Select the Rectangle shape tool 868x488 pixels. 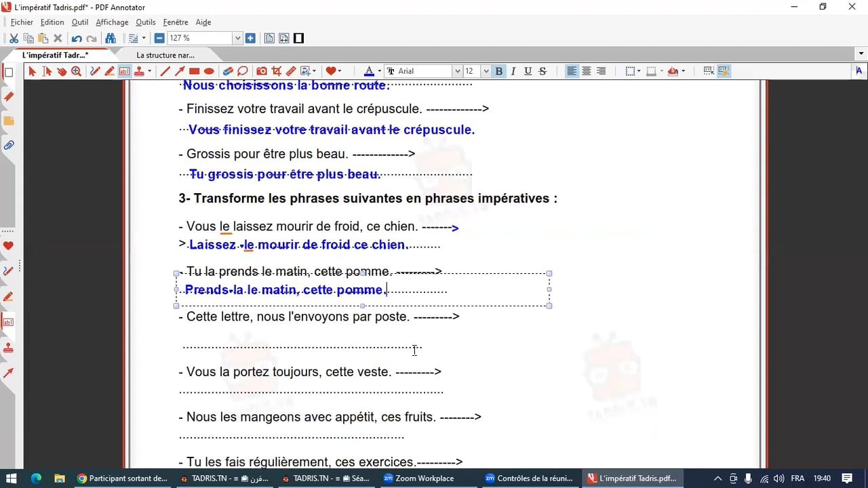click(195, 71)
